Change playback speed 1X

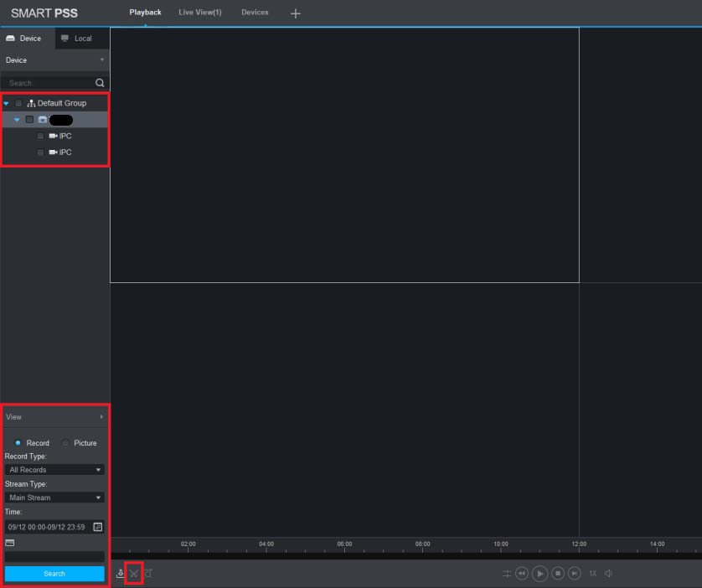tap(593, 573)
